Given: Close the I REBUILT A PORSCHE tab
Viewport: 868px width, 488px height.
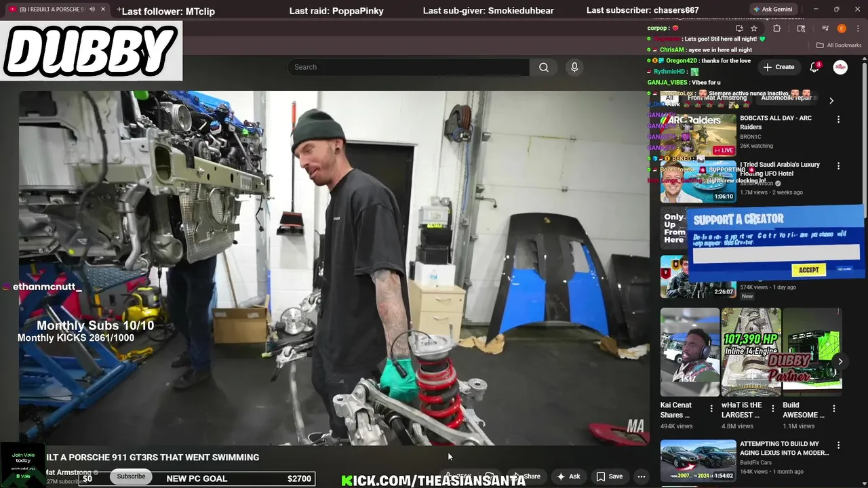Looking at the screenshot, I should 103,9.
